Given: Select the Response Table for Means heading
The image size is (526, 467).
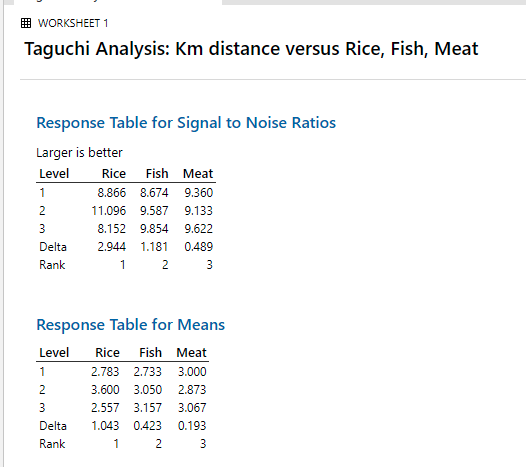Looking at the screenshot, I should coord(130,325).
